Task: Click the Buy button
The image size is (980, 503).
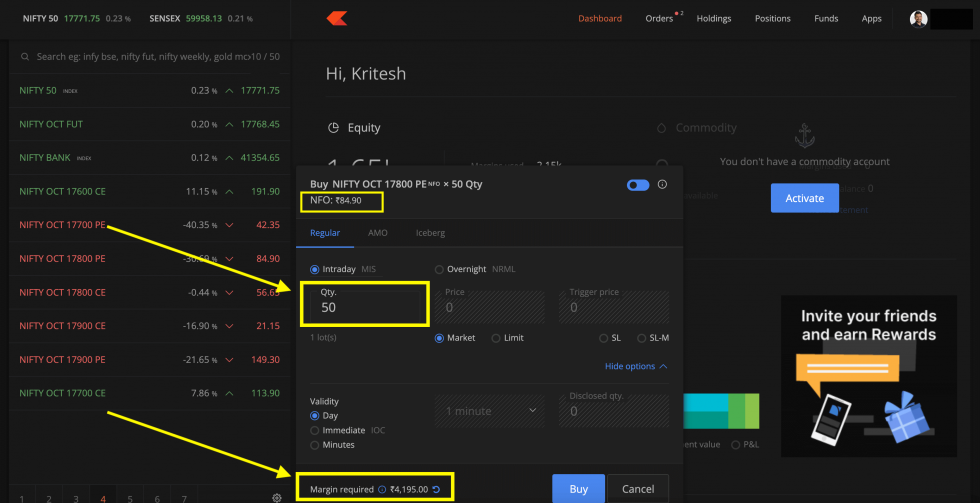Action: [x=578, y=489]
